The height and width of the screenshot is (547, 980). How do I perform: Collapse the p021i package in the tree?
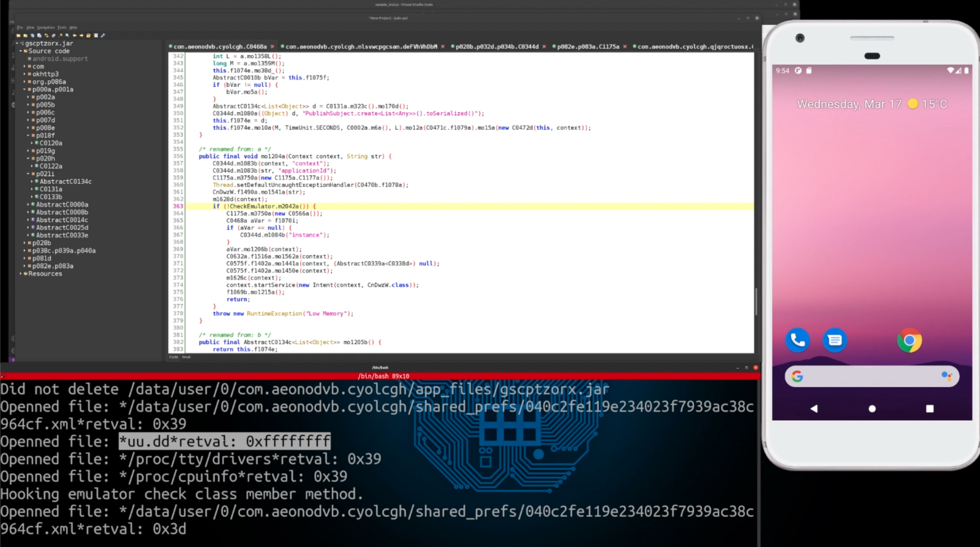point(28,174)
